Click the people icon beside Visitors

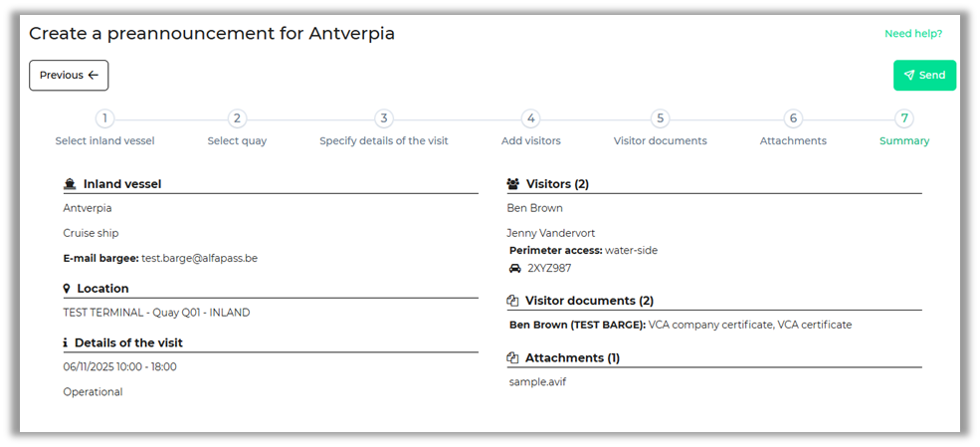coord(513,184)
